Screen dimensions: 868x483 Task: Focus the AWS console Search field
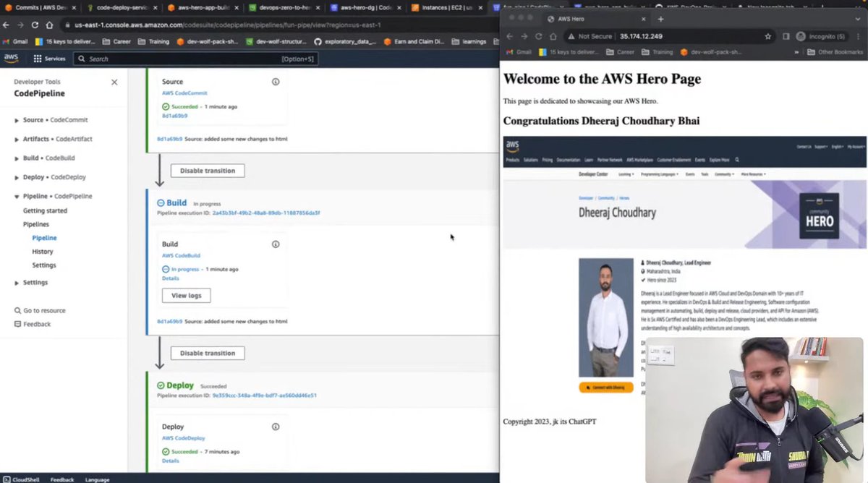(195, 59)
